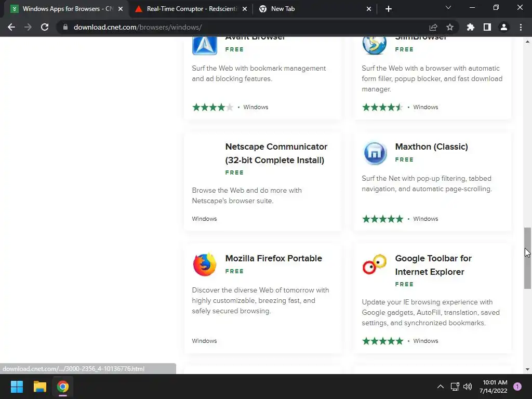
Task: Switch to the New Tab tab
Action: (x=314, y=9)
